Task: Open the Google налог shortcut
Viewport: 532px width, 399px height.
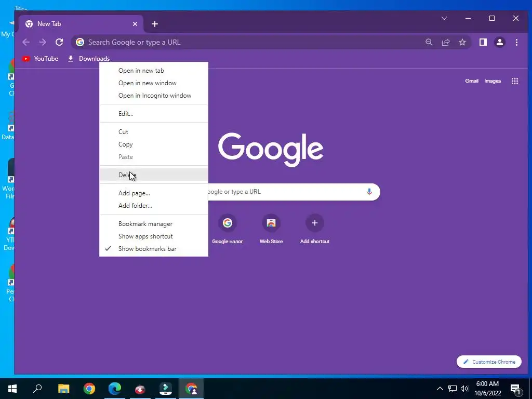Action: point(228,229)
